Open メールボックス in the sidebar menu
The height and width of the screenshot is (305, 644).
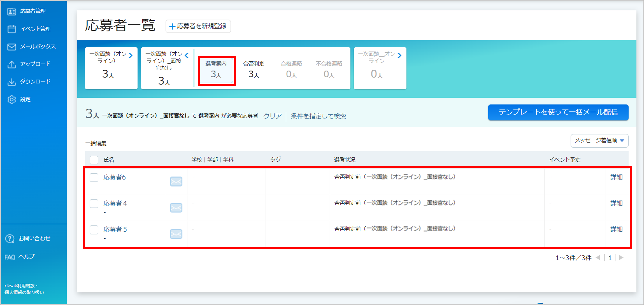click(x=38, y=47)
